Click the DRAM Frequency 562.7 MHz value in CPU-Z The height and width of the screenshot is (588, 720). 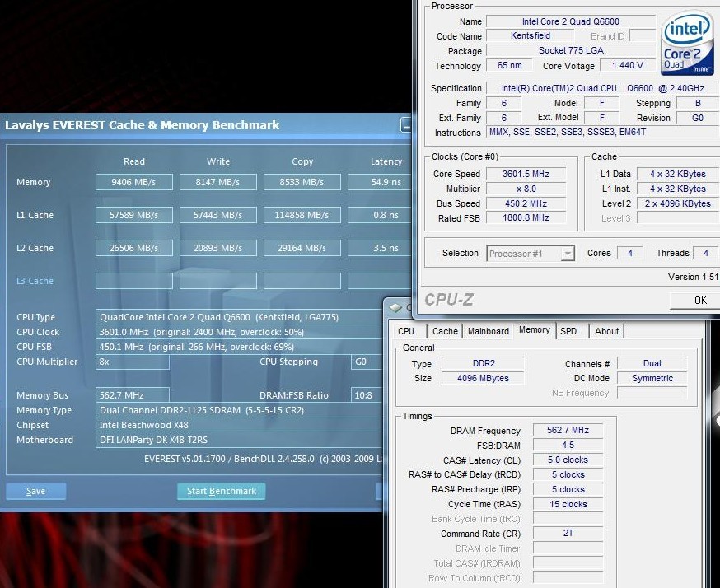[568, 430]
